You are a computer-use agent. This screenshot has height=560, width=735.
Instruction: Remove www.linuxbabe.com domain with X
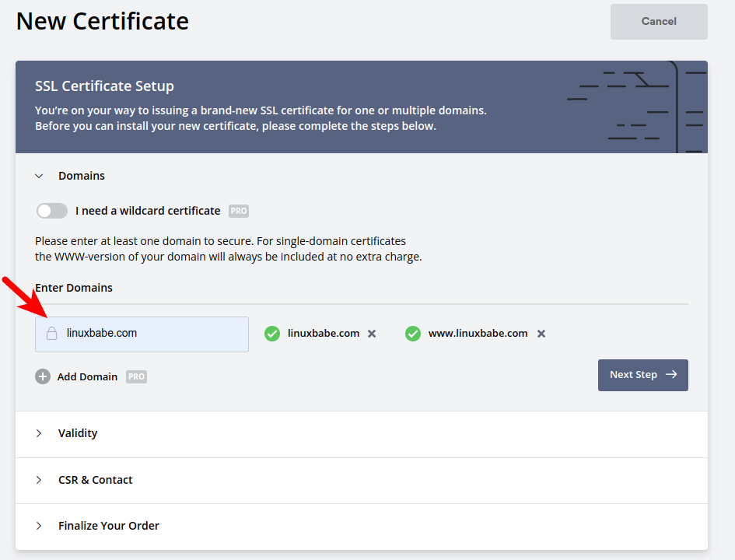[x=541, y=334]
